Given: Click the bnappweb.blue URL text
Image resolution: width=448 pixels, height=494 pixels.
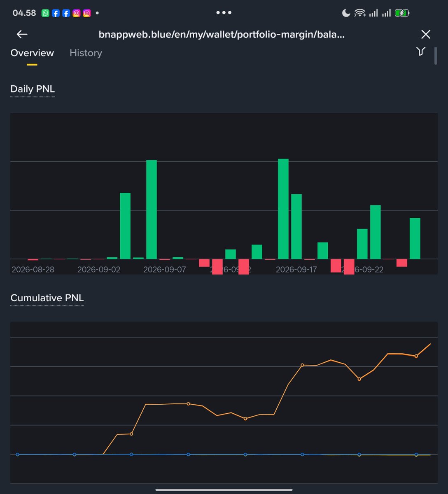Looking at the screenshot, I should coord(222,35).
